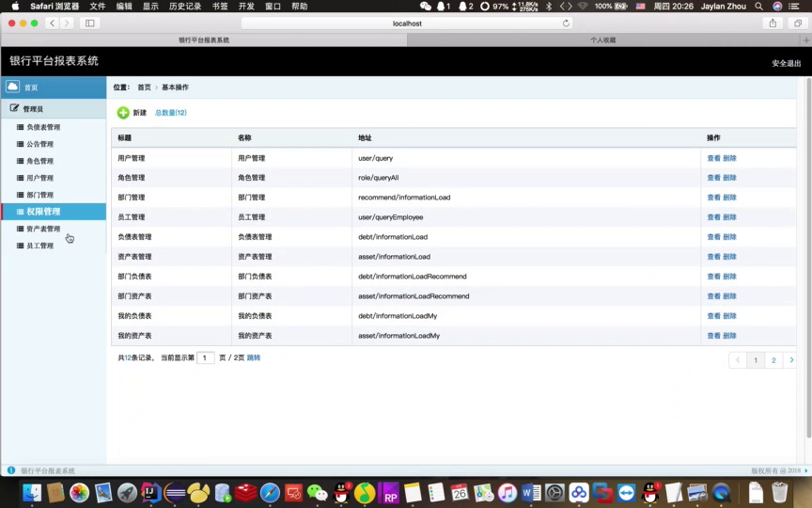Select 权限管理 in sidebar
The image size is (812, 508).
coord(54,212)
